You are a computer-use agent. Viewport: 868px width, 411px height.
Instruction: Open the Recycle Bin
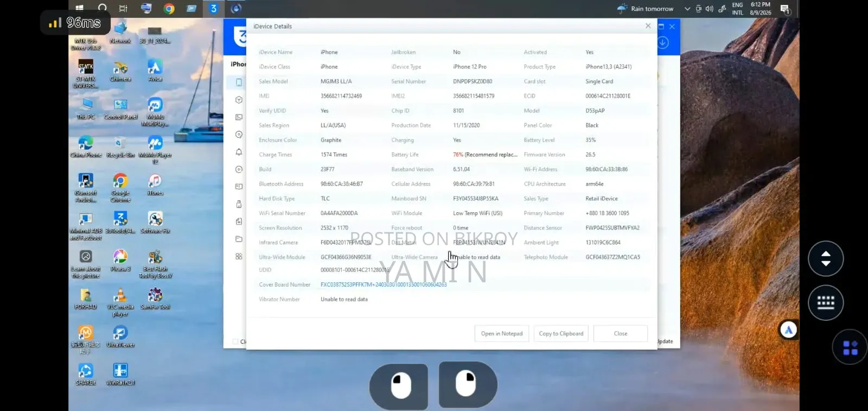(x=120, y=147)
